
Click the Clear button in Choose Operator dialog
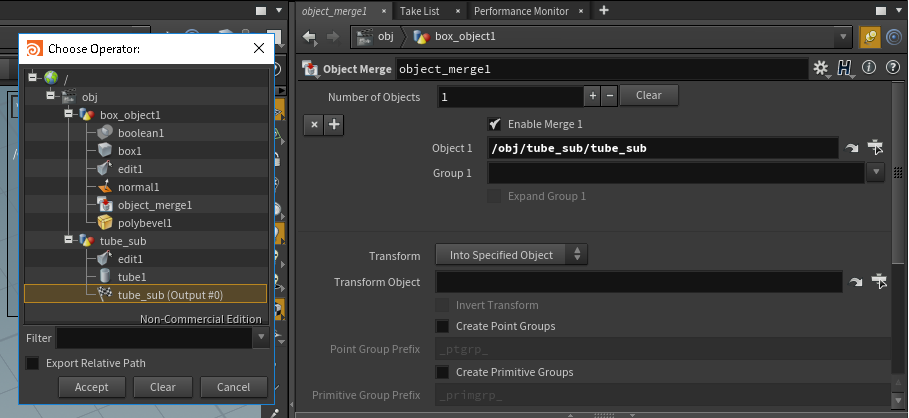click(163, 387)
